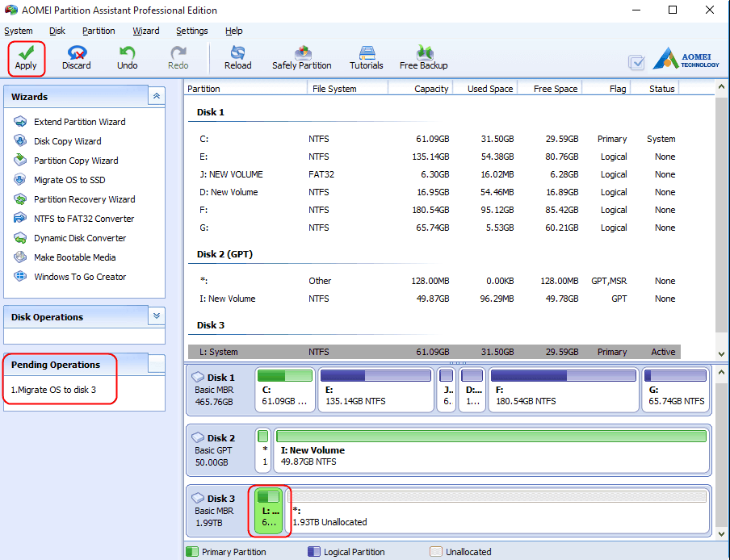
Task: Expand the Disk Operations panel
Action: [157, 316]
